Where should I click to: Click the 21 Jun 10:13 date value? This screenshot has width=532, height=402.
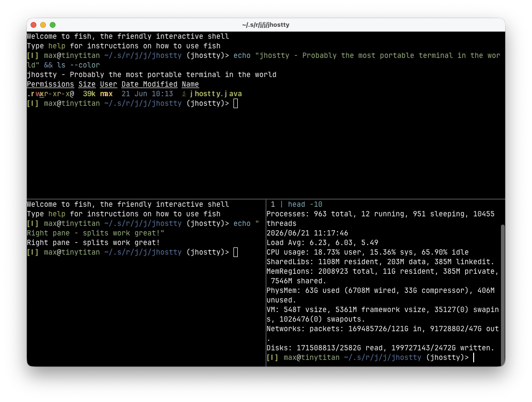pos(147,94)
